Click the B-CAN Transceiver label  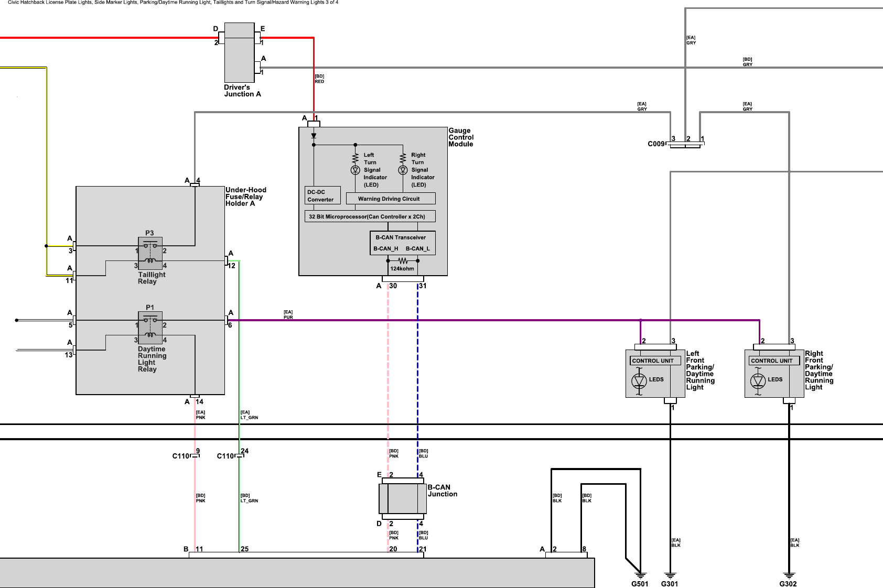click(x=401, y=237)
